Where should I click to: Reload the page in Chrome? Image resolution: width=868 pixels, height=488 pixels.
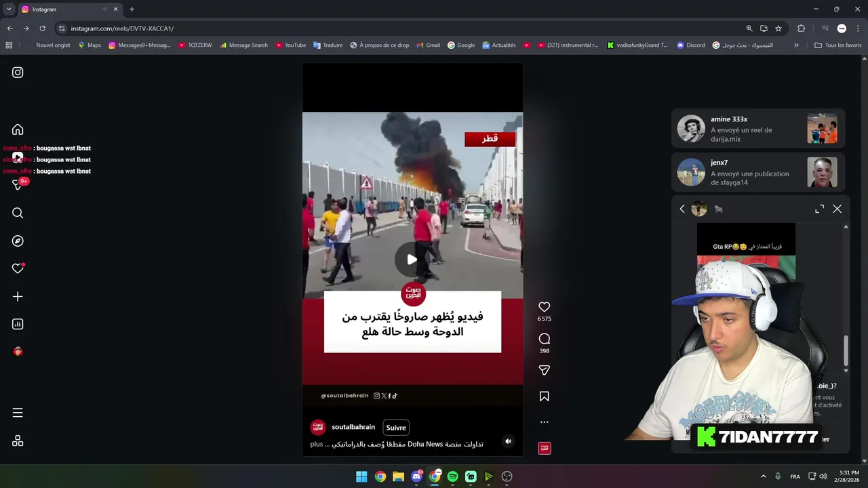click(42, 28)
